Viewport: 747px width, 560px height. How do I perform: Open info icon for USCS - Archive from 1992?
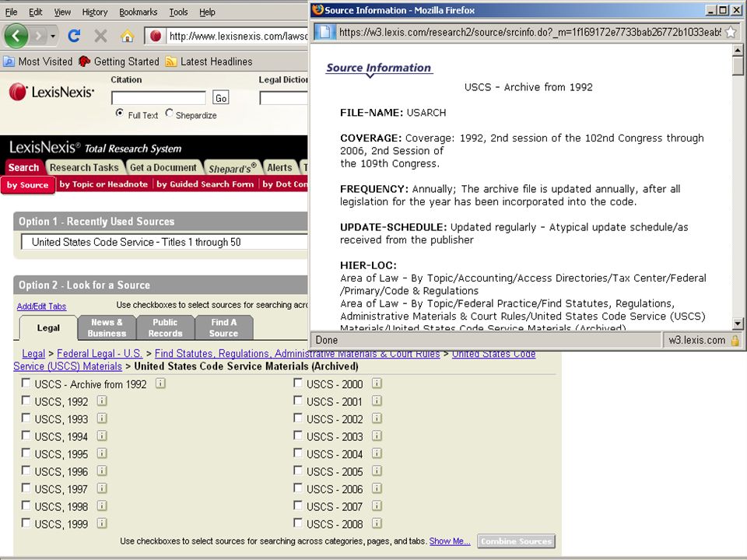coord(160,383)
